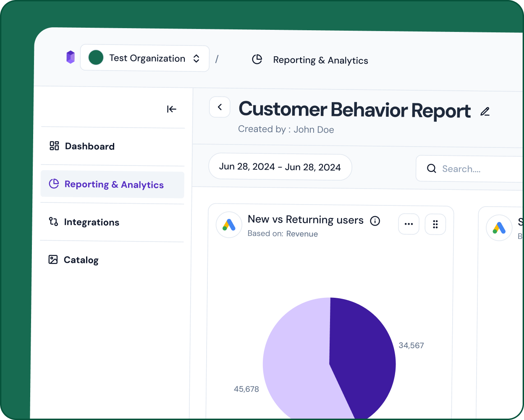Screen dimensions: 524x420
Task: Open Integrations in the sidebar
Action: 112,222
